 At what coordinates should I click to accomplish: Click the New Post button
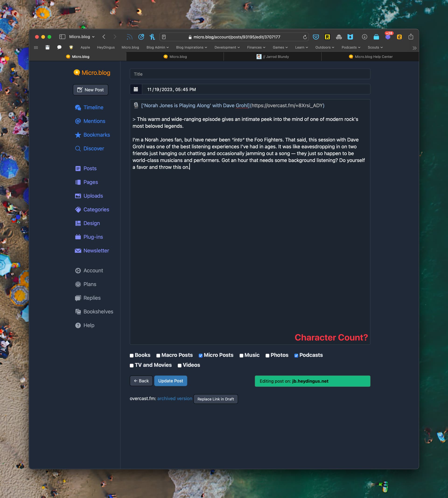(x=91, y=90)
